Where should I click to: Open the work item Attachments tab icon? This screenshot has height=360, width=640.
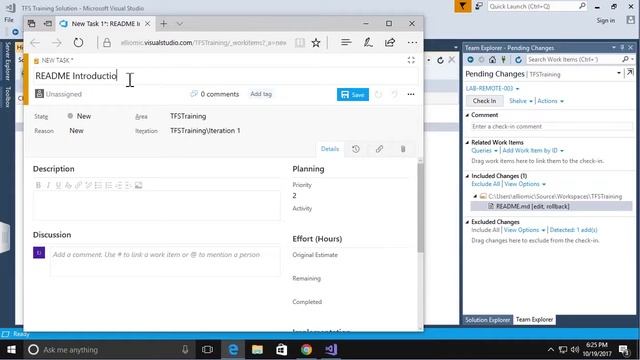point(403,149)
